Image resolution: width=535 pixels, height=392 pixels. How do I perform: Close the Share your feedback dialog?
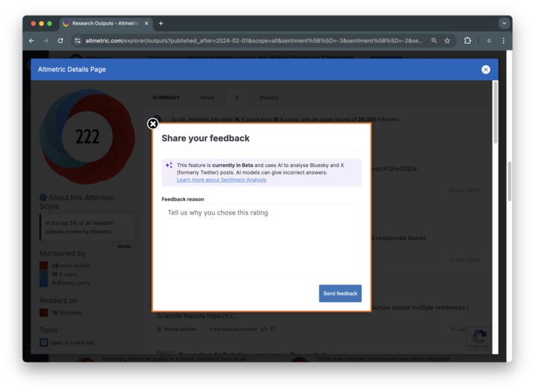click(x=152, y=124)
